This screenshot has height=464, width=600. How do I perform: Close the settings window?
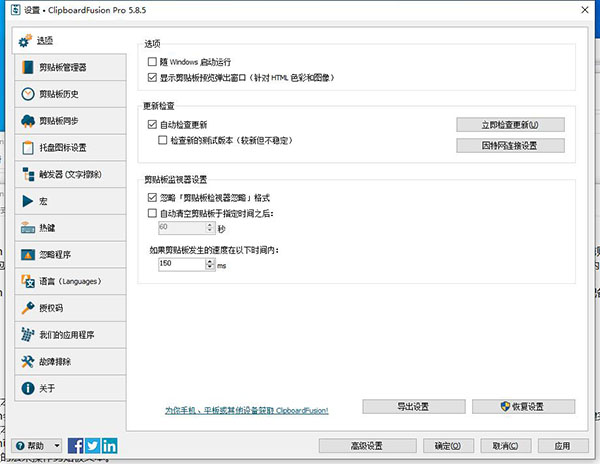pos(585,10)
